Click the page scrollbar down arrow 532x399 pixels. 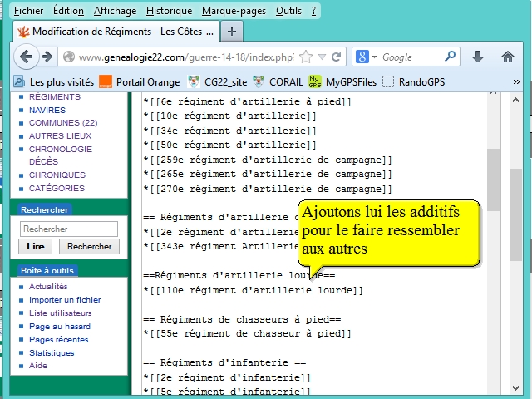pyautogui.click(x=515, y=388)
